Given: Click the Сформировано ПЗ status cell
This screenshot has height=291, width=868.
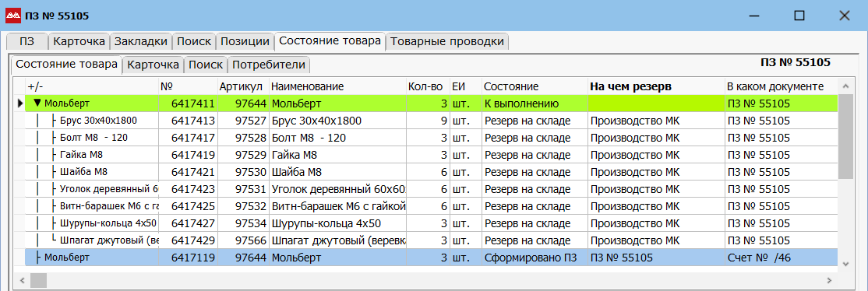Looking at the screenshot, I should coord(535,258).
